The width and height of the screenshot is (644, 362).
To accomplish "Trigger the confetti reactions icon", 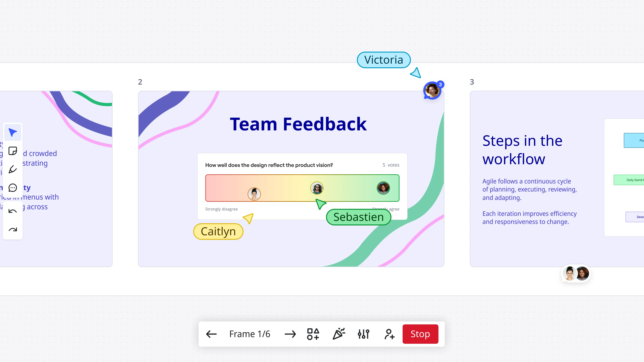I will pos(339,334).
